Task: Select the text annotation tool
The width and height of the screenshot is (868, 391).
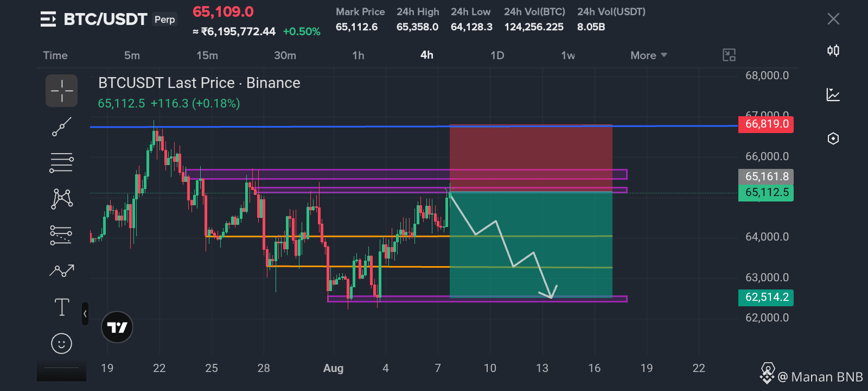Action: pos(62,307)
